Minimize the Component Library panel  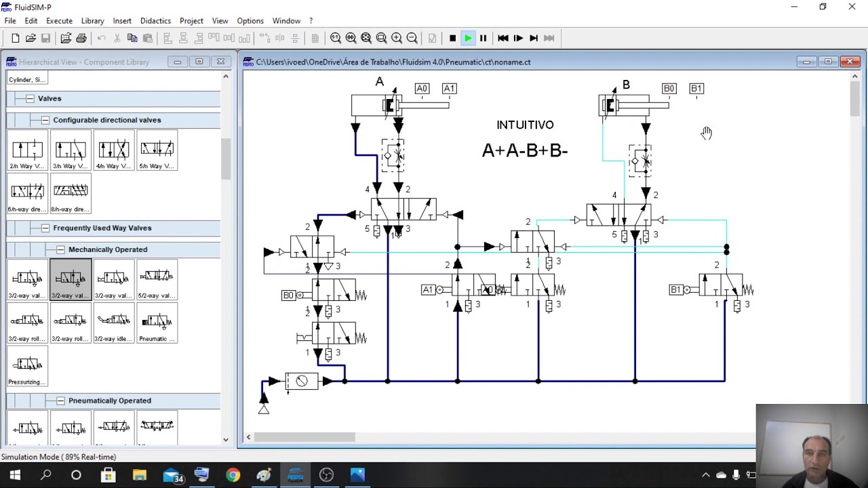177,62
